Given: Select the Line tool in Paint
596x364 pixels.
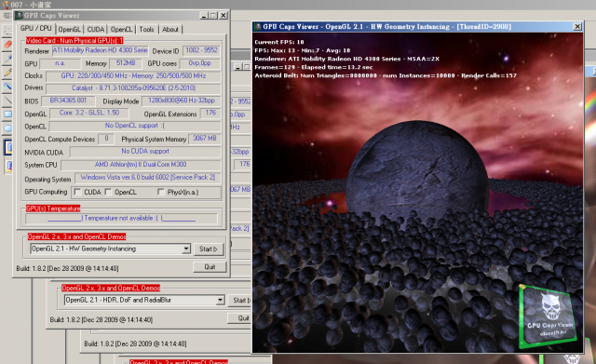Looking at the screenshot, I should (7, 101).
